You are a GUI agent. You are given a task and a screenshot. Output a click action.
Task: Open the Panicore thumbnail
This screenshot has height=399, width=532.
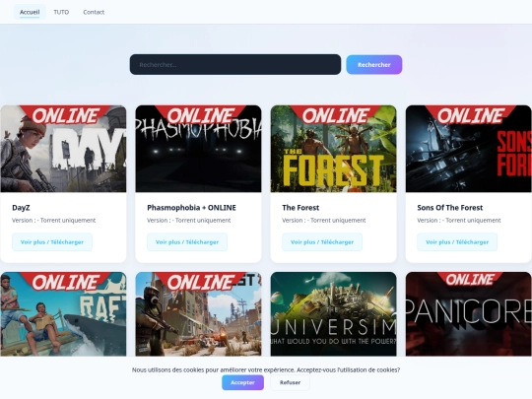coord(469,314)
